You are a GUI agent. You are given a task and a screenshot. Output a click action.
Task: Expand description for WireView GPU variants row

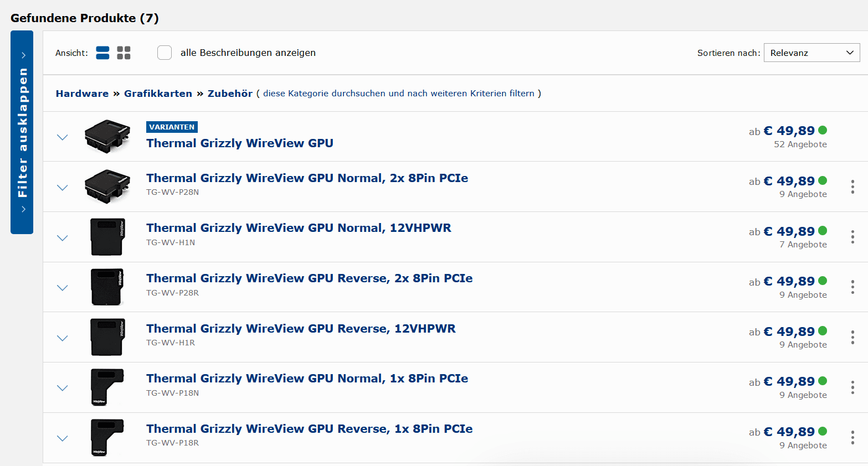[63, 137]
